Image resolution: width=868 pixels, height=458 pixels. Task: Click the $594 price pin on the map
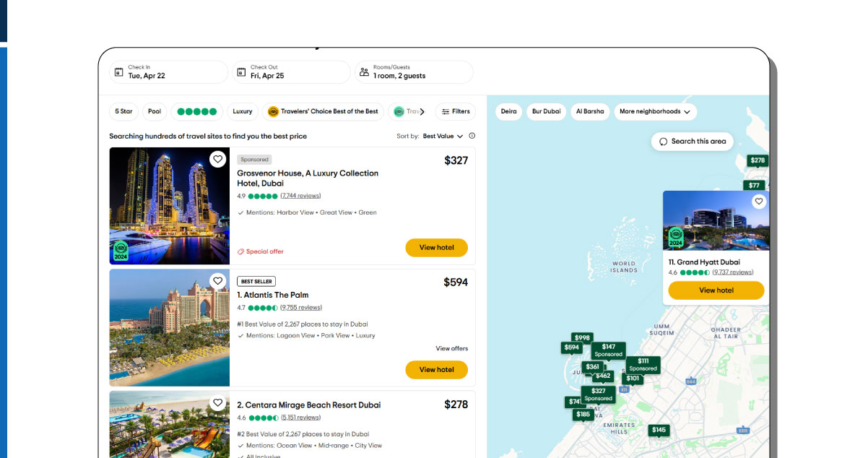(x=573, y=347)
